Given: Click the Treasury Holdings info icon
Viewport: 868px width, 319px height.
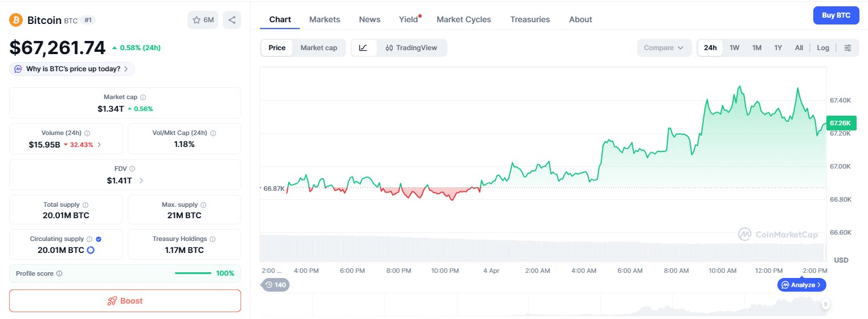Looking at the screenshot, I should point(213,239).
